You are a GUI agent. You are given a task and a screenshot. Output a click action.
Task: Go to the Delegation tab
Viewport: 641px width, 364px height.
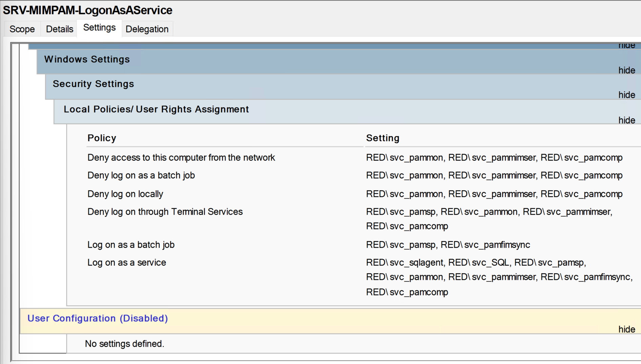click(147, 29)
